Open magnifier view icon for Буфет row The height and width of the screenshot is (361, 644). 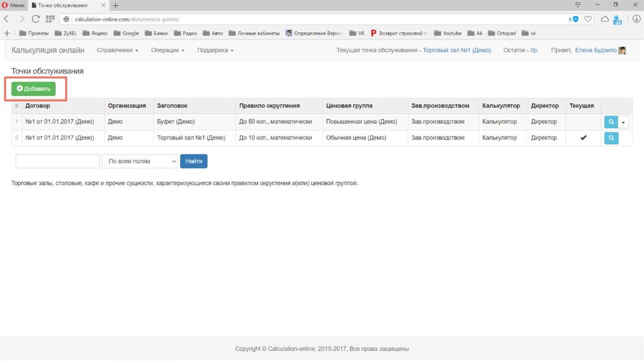[611, 122]
